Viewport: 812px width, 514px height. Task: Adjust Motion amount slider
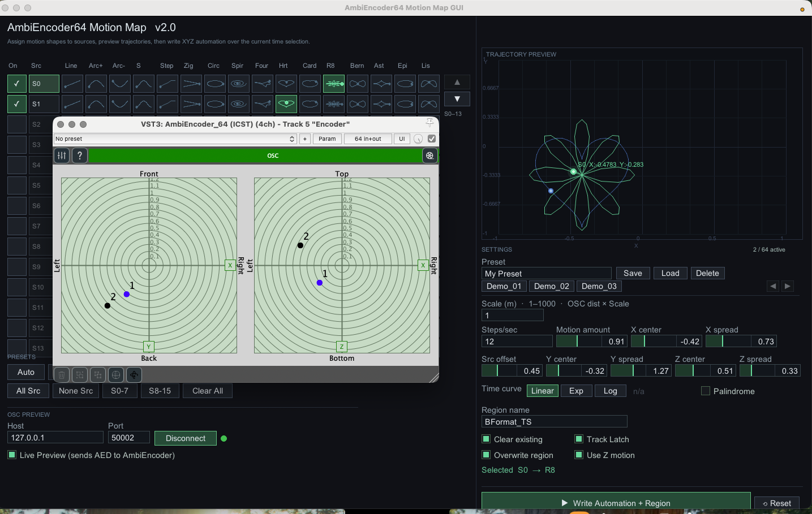(x=579, y=341)
